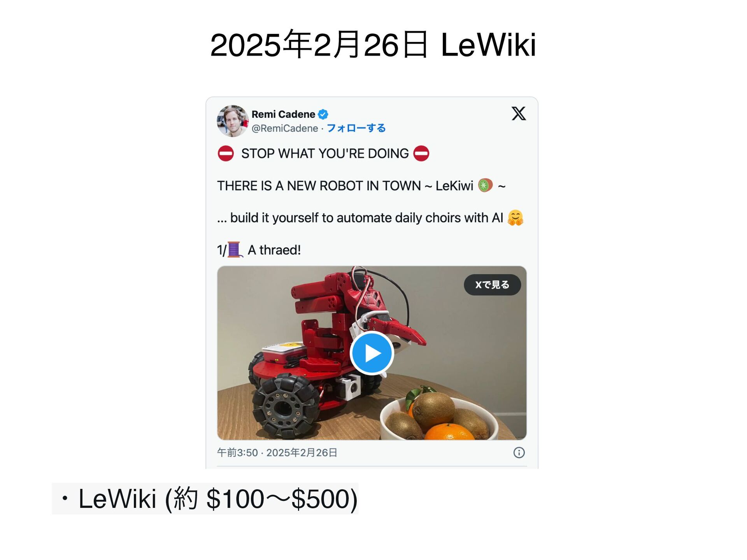The height and width of the screenshot is (560, 747).
Task: Open Remi Cadene's profile picture
Action: 233,121
